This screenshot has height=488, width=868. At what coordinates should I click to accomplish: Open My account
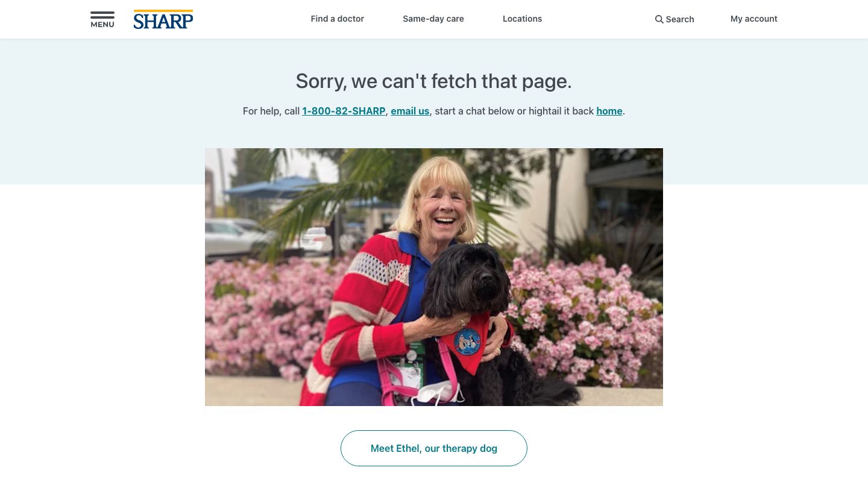coord(754,19)
